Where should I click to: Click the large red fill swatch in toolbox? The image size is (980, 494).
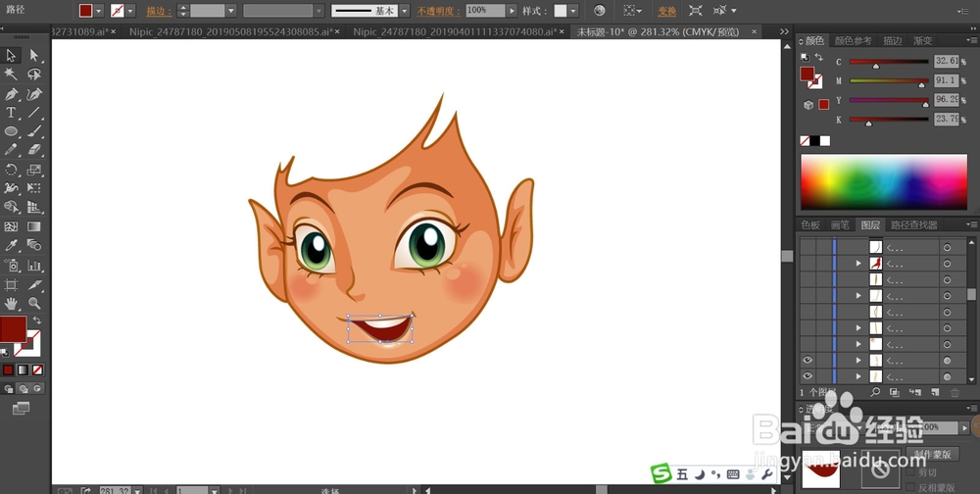click(x=13, y=329)
